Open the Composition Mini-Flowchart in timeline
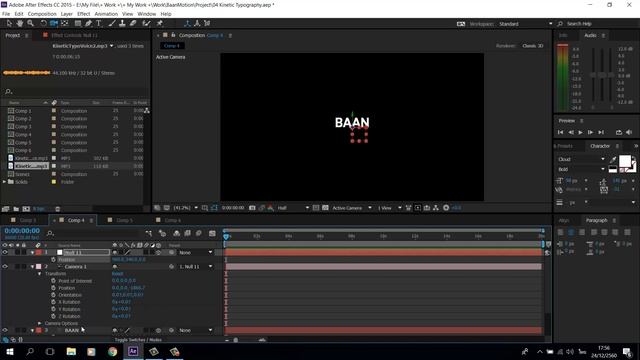Image resolution: width=640 pixels, height=360 pixels. tap(149, 233)
